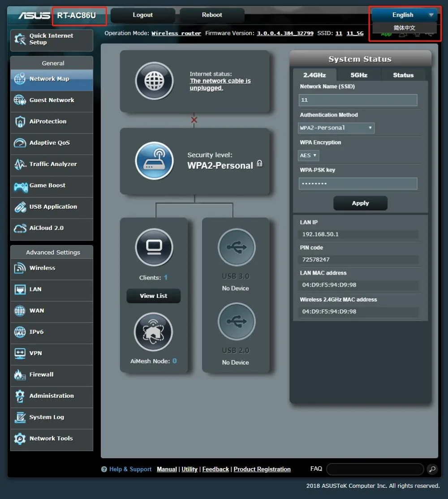Click the 11_5G SSID link
The width and height of the screenshot is (448, 499).
click(355, 33)
